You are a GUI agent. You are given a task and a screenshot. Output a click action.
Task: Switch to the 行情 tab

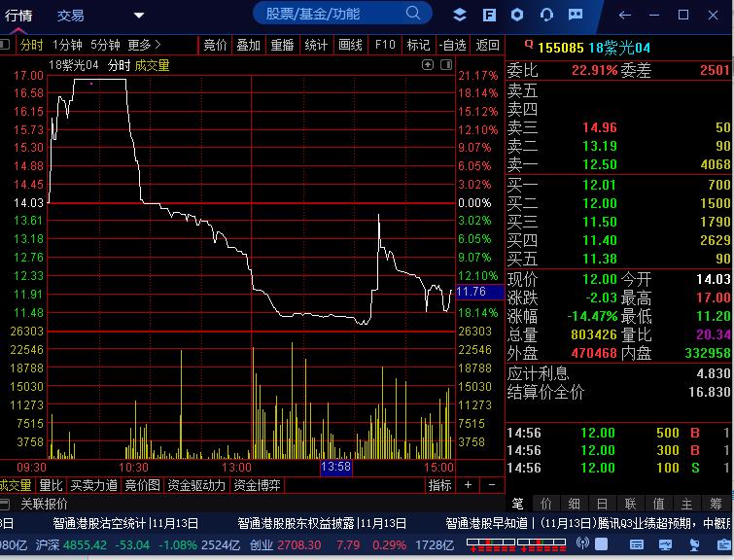pos(18,16)
